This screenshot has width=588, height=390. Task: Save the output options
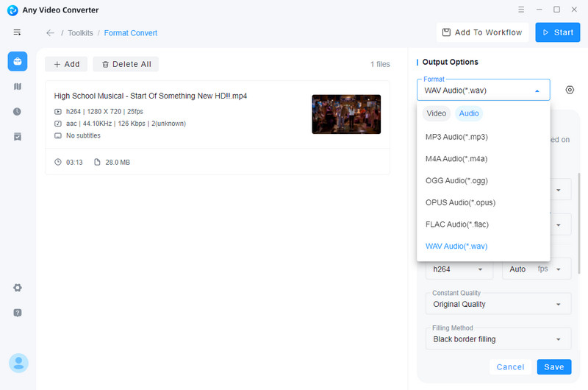point(554,366)
